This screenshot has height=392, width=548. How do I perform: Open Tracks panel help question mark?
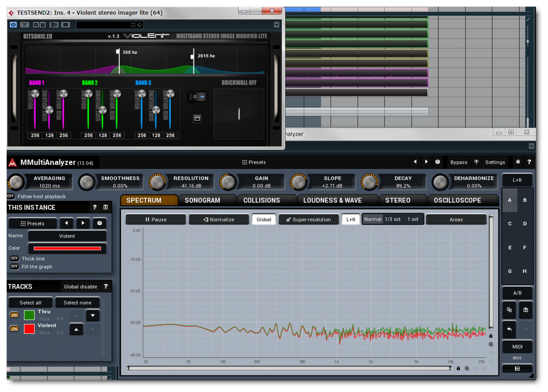coord(106,287)
